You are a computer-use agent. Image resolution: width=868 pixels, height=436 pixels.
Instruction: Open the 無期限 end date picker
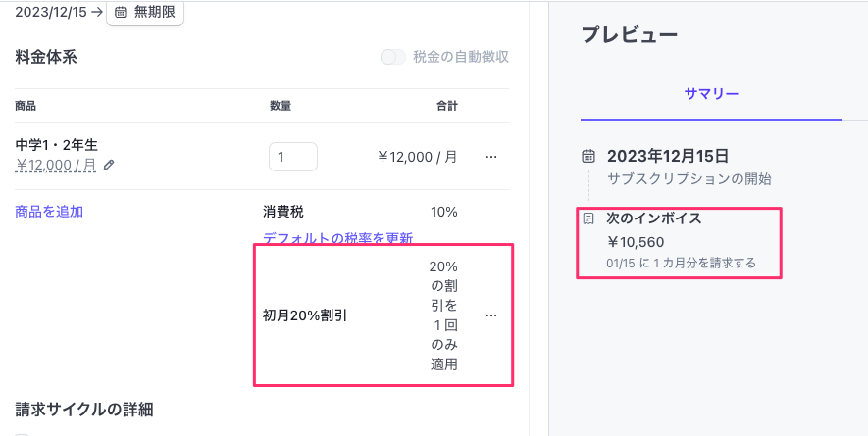coord(145,13)
